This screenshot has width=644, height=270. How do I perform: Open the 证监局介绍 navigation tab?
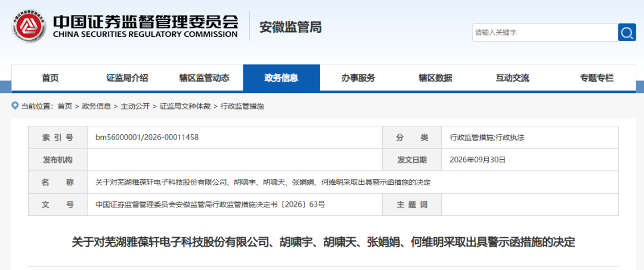(x=128, y=77)
